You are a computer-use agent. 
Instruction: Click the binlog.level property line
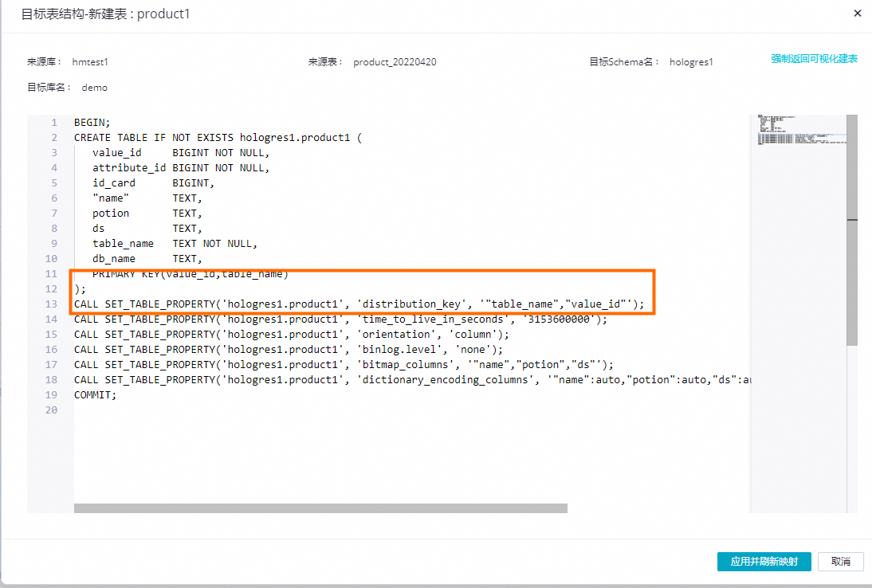pyautogui.click(x=288, y=350)
